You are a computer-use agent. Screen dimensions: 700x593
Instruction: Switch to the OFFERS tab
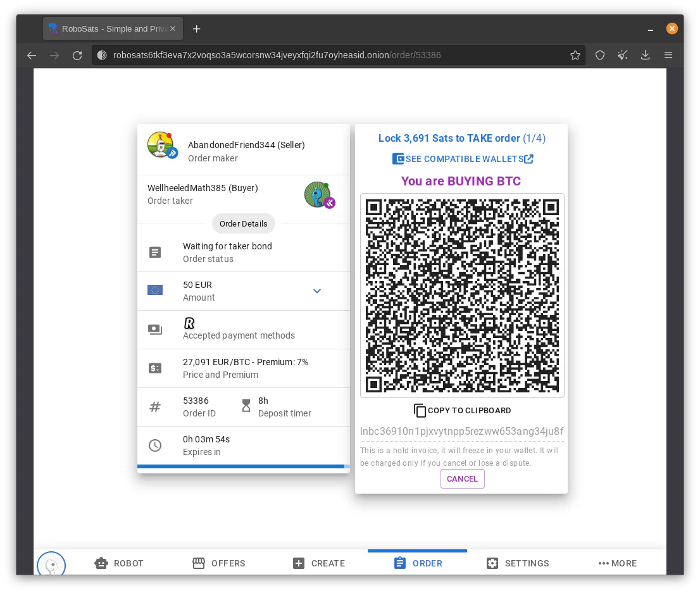click(219, 563)
